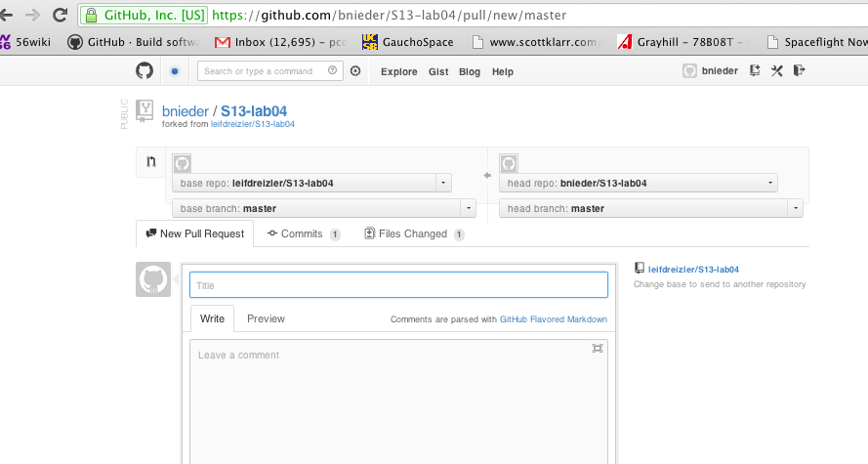Click the sign out icon

[x=799, y=70]
